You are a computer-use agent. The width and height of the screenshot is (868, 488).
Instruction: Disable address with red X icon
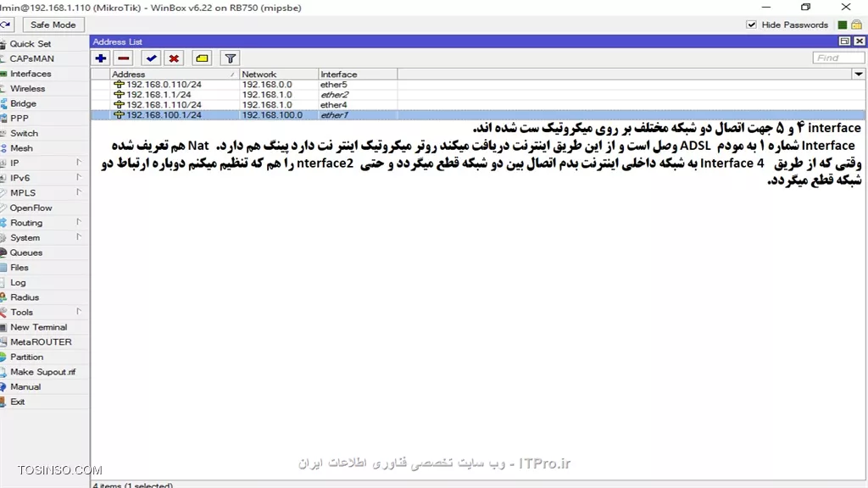[x=174, y=58]
